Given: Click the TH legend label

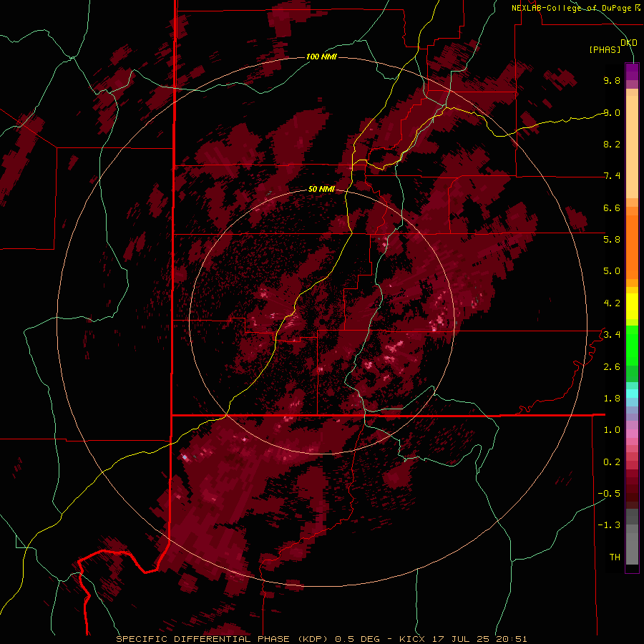Looking at the screenshot, I should [x=615, y=557].
